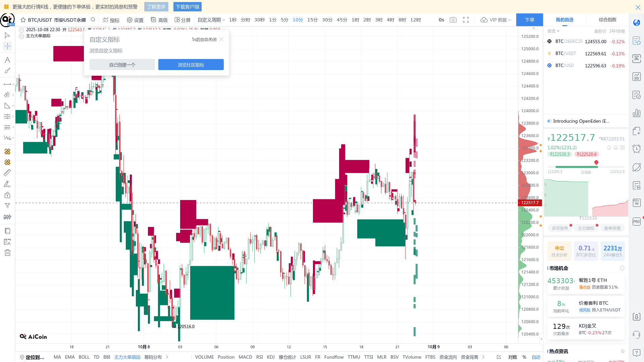Enter fullscreen chart mode icon

click(x=466, y=20)
